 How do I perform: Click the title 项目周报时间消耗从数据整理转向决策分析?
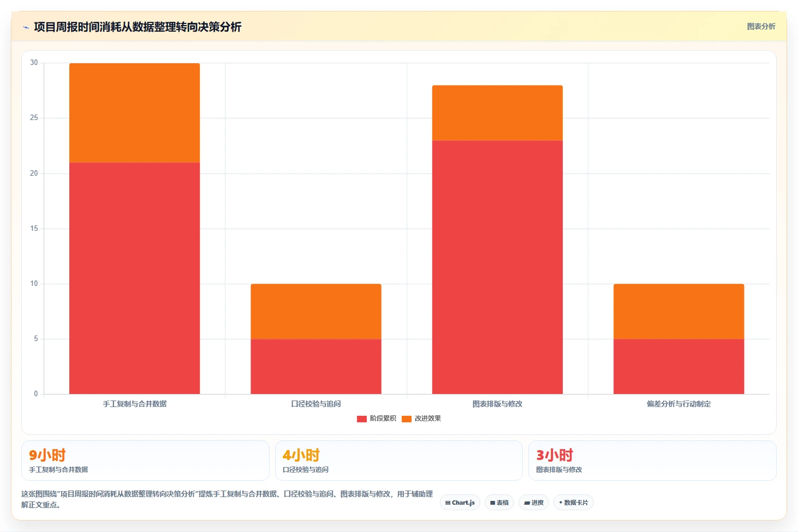pos(138,27)
